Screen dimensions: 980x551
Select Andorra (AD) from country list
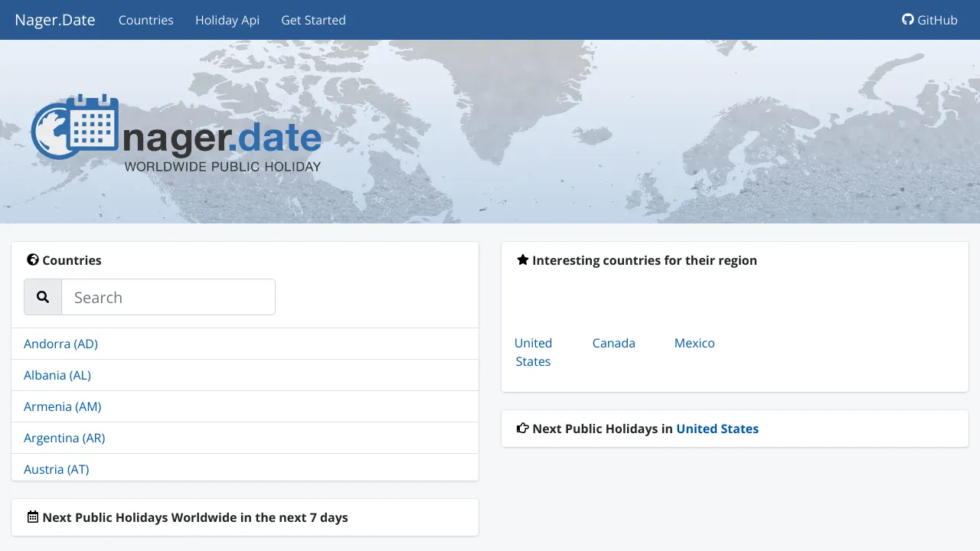(x=60, y=344)
